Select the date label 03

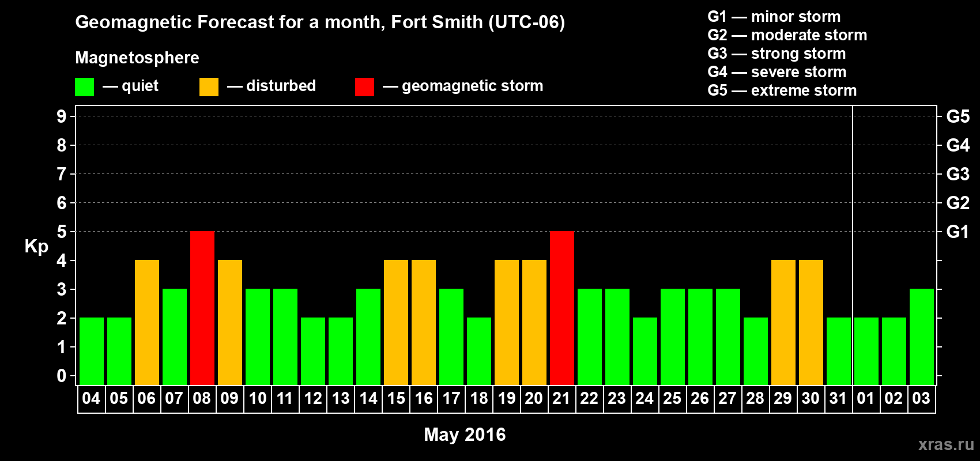click(x=921, y=399)
